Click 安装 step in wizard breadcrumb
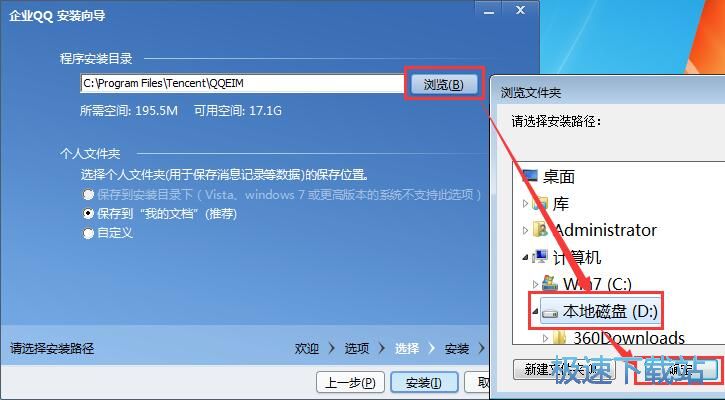 456,348
